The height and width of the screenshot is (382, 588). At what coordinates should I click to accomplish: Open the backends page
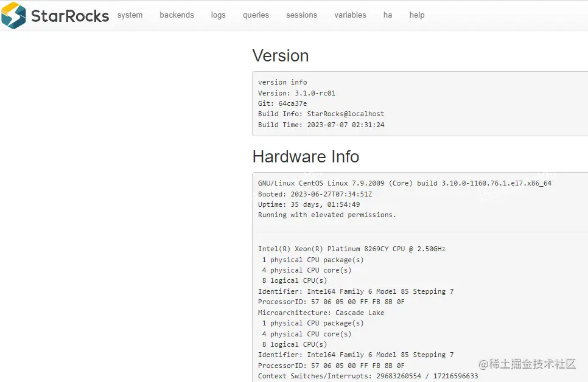(x=177, y=15)
